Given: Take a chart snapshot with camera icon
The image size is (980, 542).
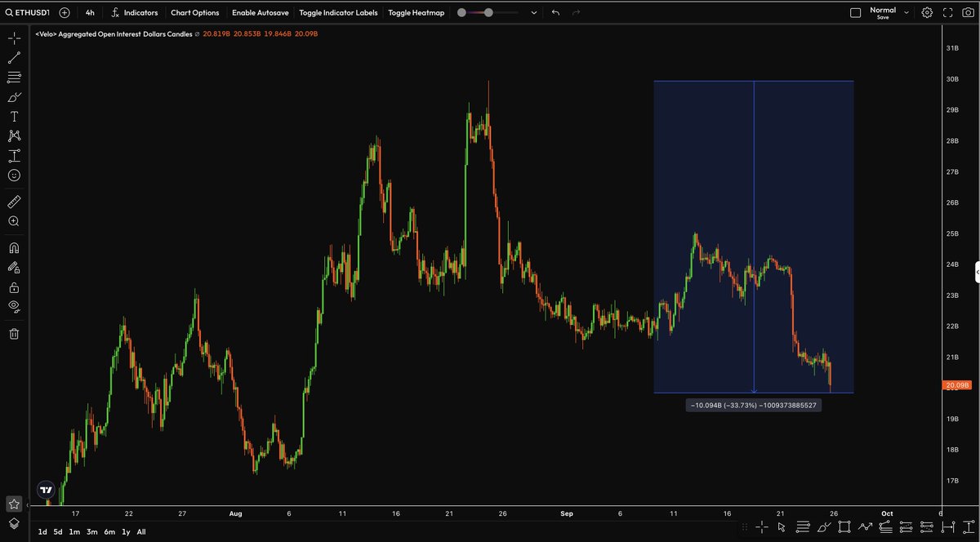Looking at the screenshot, I should click(968, 13).
